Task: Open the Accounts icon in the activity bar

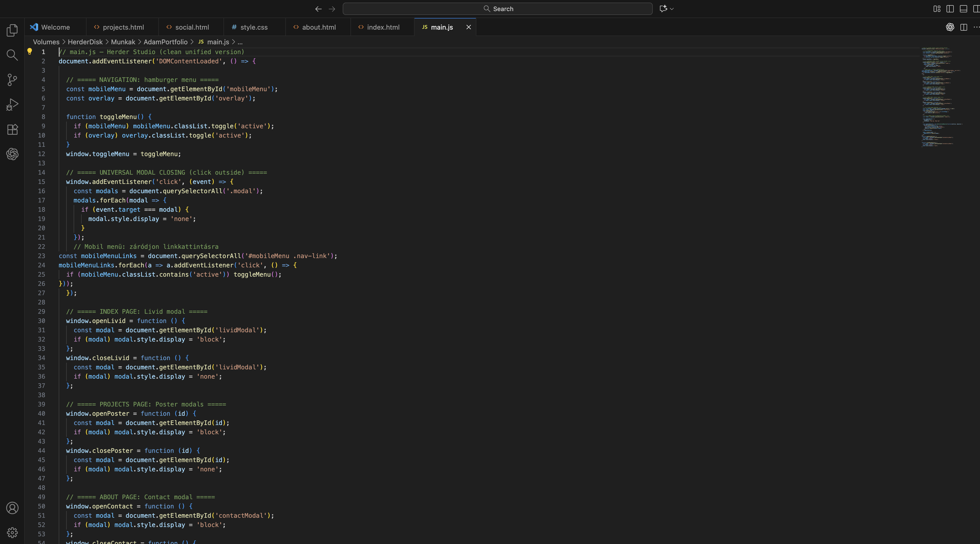Action: pyautogui.click(x=12, y=508)
